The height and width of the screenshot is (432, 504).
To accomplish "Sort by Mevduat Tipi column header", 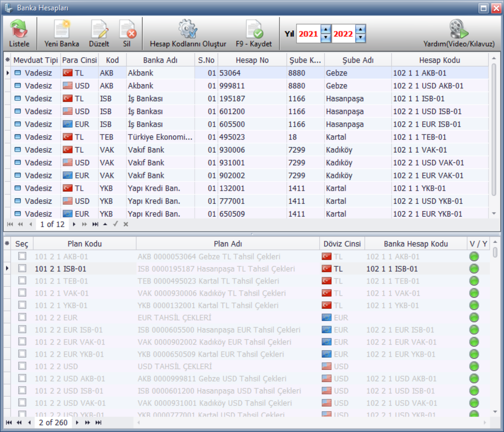I will point(36,60).
